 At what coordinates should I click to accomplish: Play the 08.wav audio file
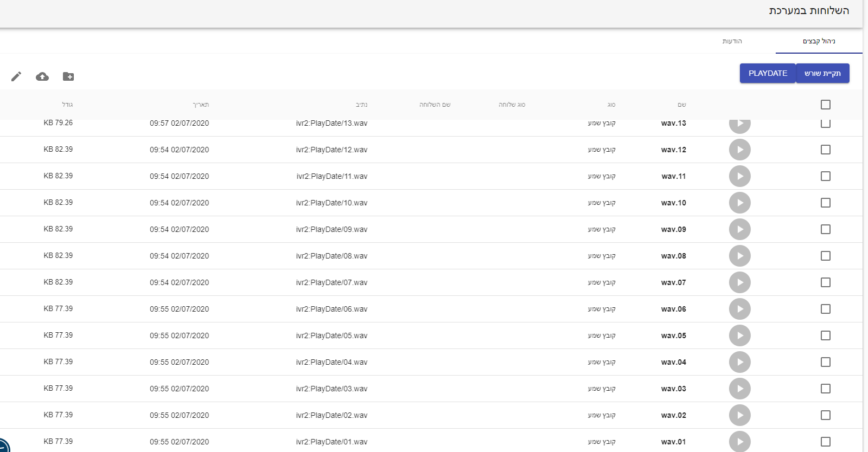coord(739,256)
